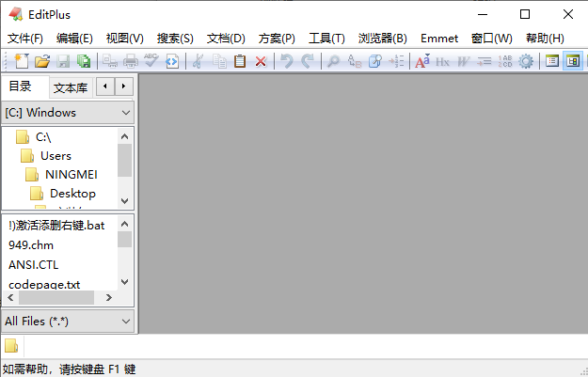The image size is (588, 377).
Task: Expand the [C:] Windows drive dropdown
Action: 126,113
